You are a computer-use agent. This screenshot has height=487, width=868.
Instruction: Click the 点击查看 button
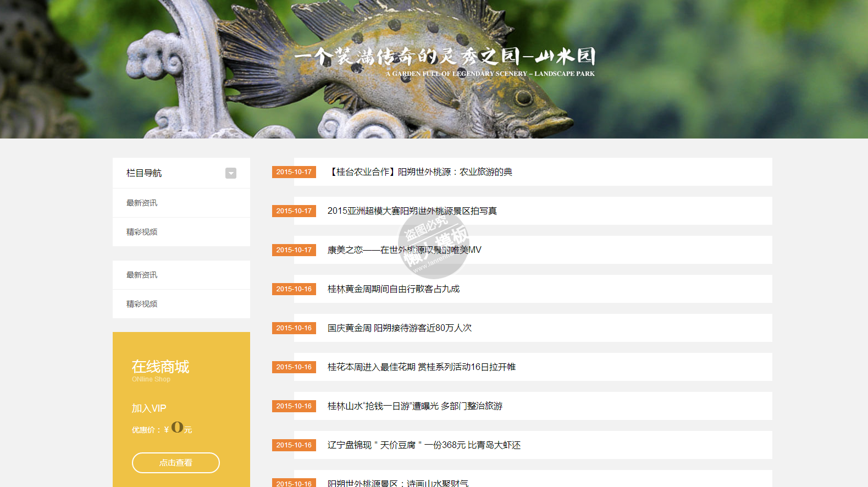(176, 463)
